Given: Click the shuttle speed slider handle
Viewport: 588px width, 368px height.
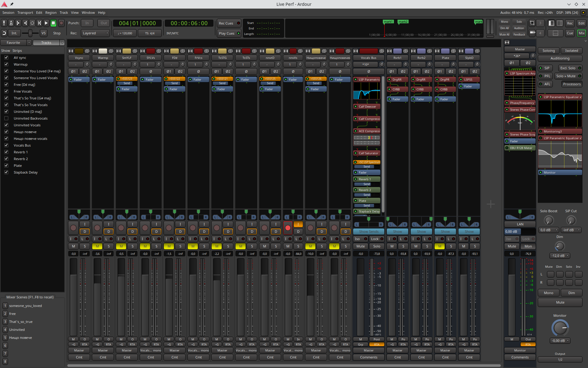Looking at the screenshot, I should 30,33.
